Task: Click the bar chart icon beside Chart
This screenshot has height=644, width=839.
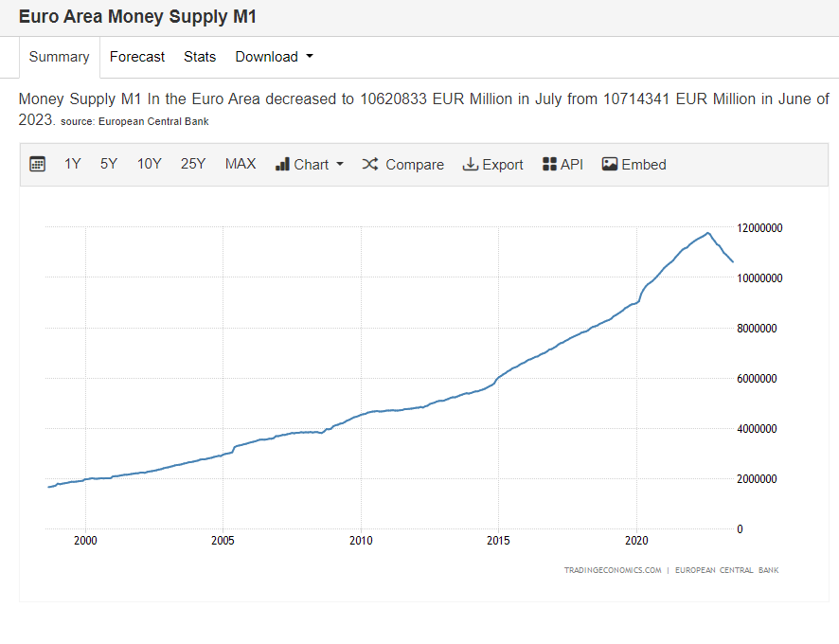Action: [282, 165]
